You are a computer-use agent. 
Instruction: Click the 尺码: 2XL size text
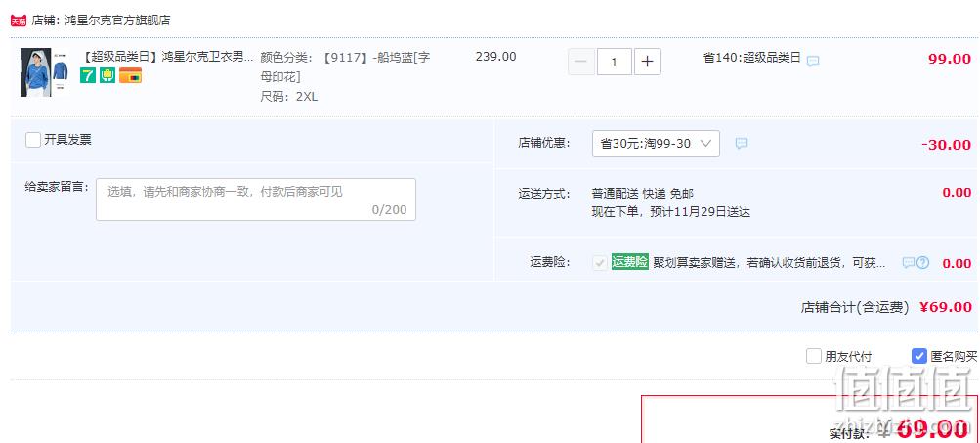click(289, 97)
